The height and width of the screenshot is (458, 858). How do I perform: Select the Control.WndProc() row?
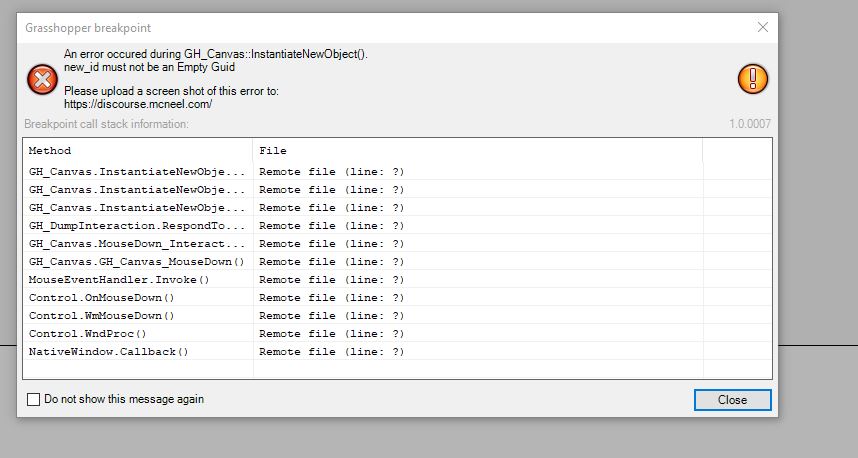tap(88, 334)
